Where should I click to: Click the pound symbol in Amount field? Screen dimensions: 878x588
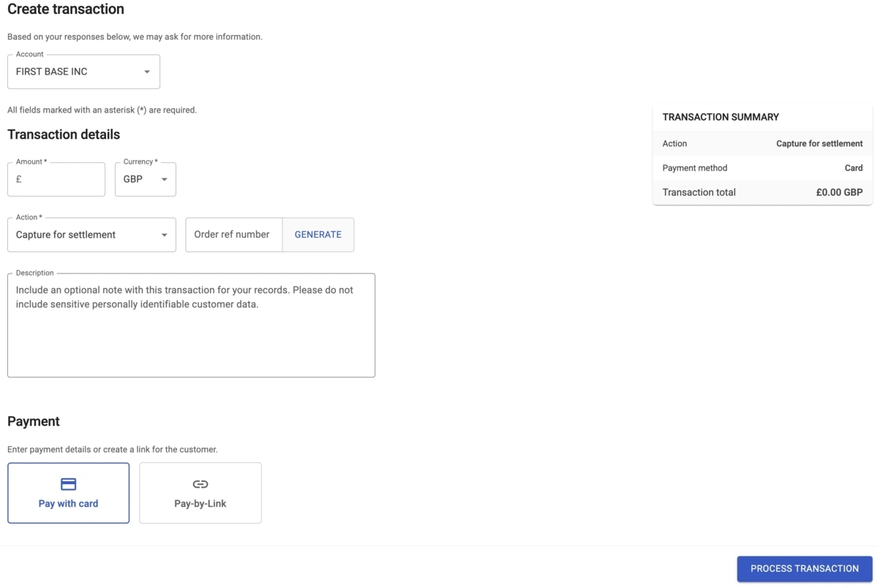click(x=19, y=179)
